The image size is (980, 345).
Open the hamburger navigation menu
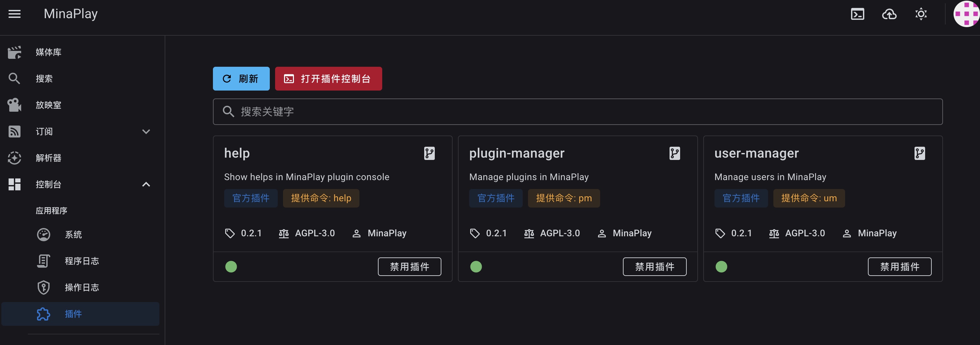(x=15, y=14)
